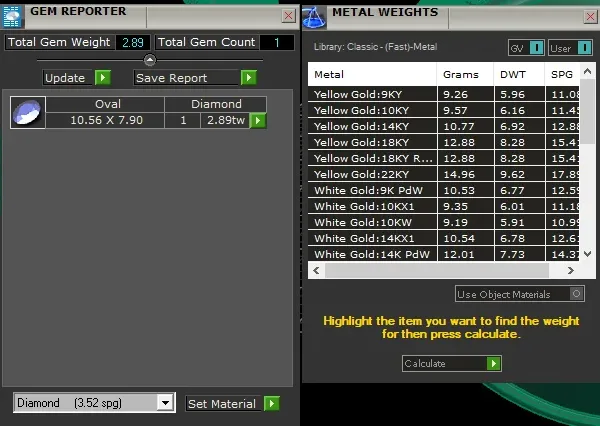Click the Gem Reporter panel icon
Screen dimensions: 600x426
click(x=12, y=17)
